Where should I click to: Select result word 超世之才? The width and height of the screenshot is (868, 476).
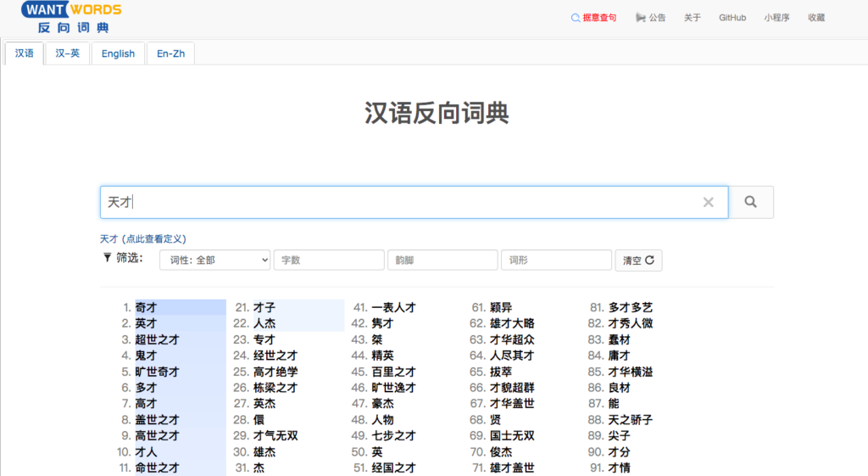coord(157,339)
